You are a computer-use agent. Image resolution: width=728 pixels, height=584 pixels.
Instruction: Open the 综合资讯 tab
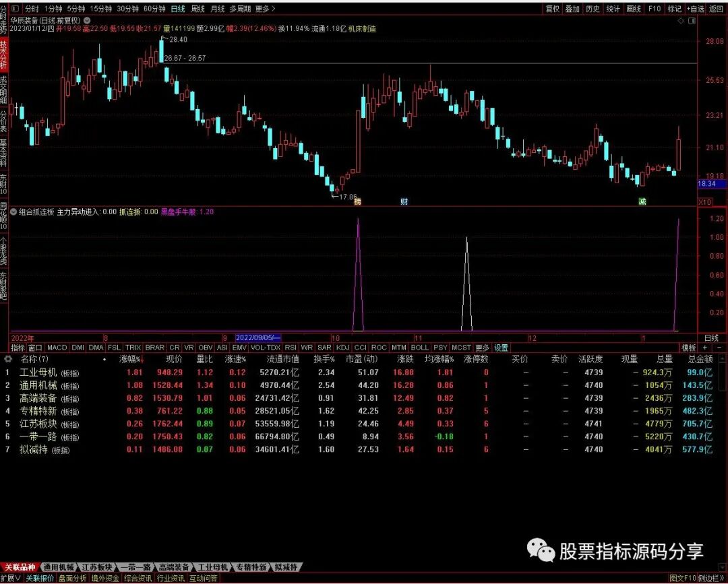(x=138, y=579)
